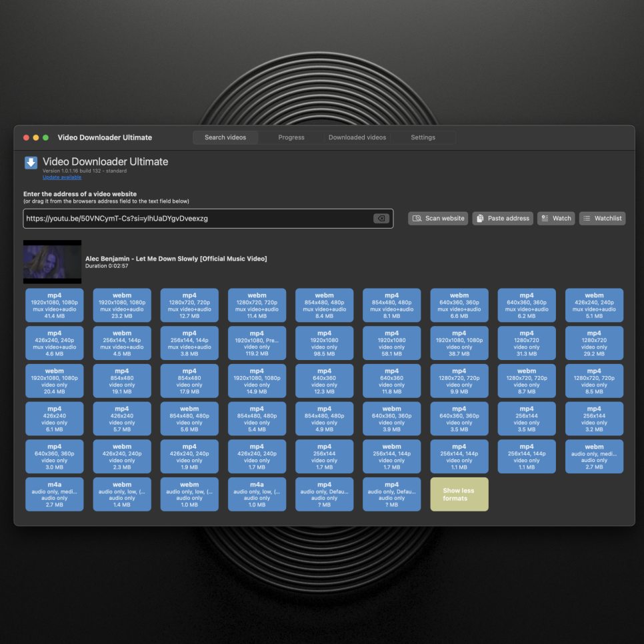Choose webm audio only medium 2.7 MB

594,456
